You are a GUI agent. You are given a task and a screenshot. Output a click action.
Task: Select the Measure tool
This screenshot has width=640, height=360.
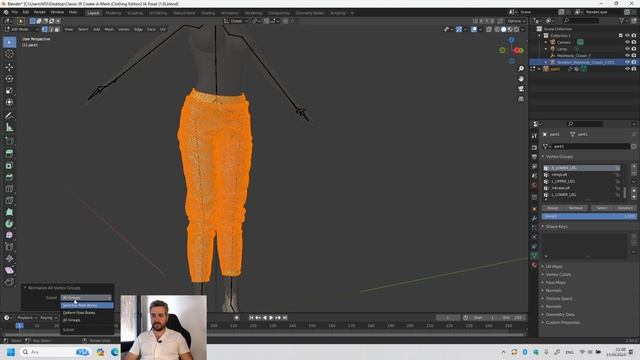coord(9,127)
